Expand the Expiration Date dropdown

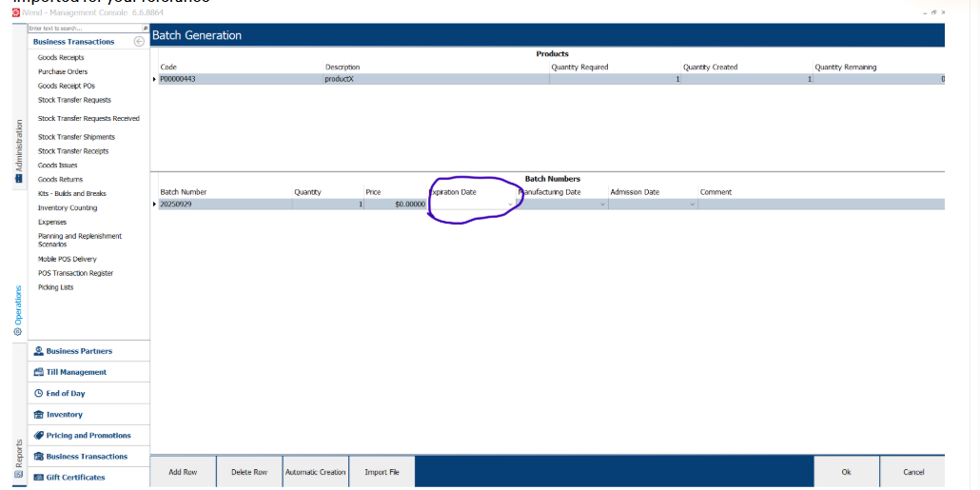(x=510, y=205)
